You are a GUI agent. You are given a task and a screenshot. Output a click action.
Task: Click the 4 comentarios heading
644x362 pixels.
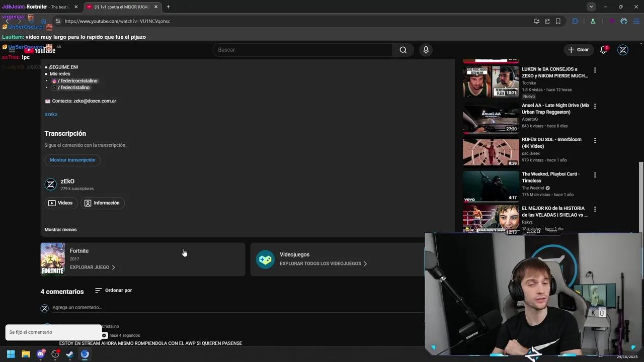tap(62, 292)
